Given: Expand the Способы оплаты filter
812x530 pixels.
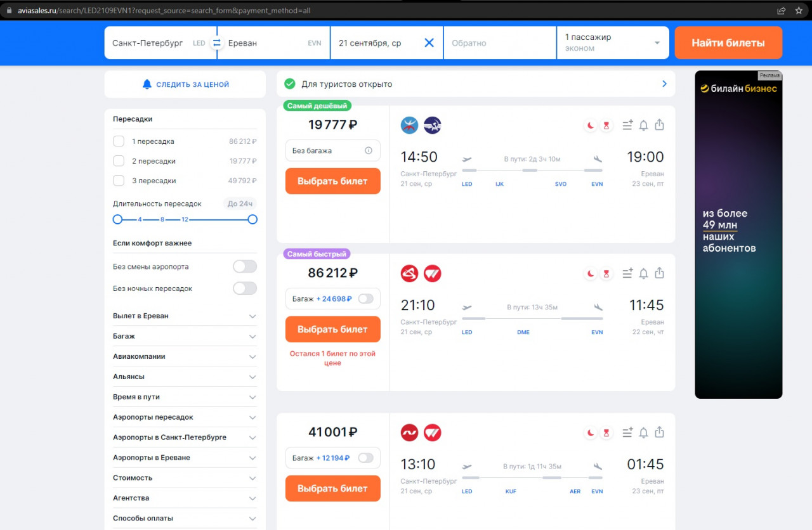Looking at the screenshot, I should [185, 519].
